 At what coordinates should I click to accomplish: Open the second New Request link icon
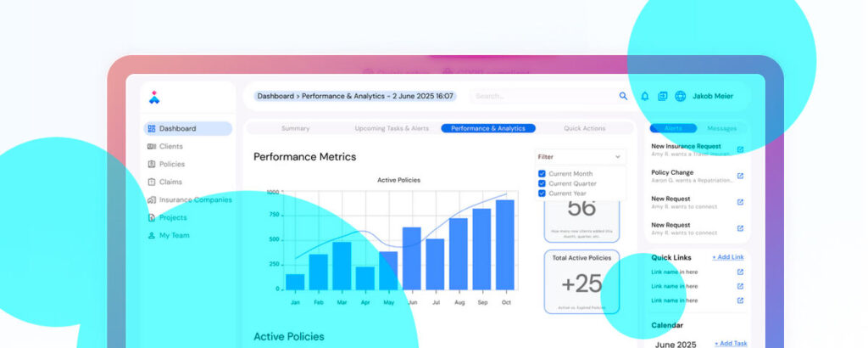740,227
